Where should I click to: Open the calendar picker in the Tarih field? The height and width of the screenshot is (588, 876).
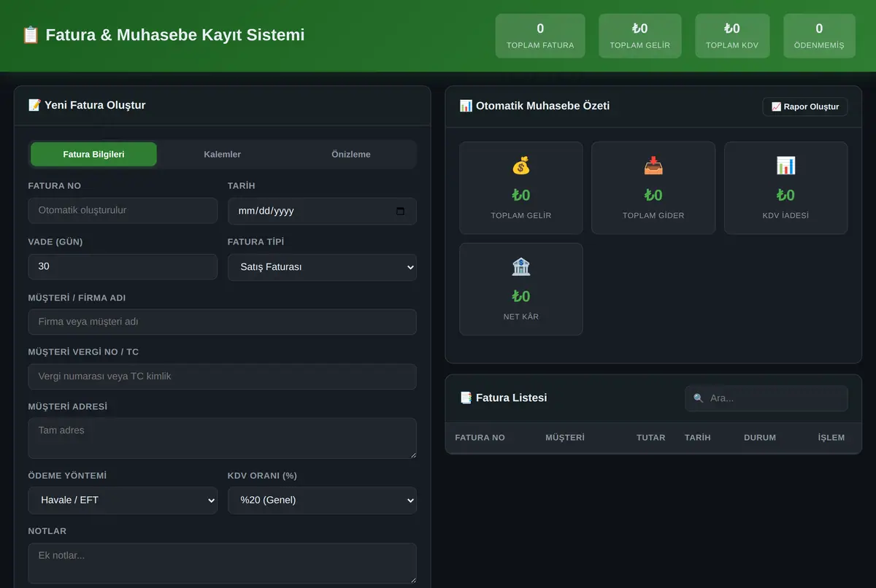[x=400, y=211]
